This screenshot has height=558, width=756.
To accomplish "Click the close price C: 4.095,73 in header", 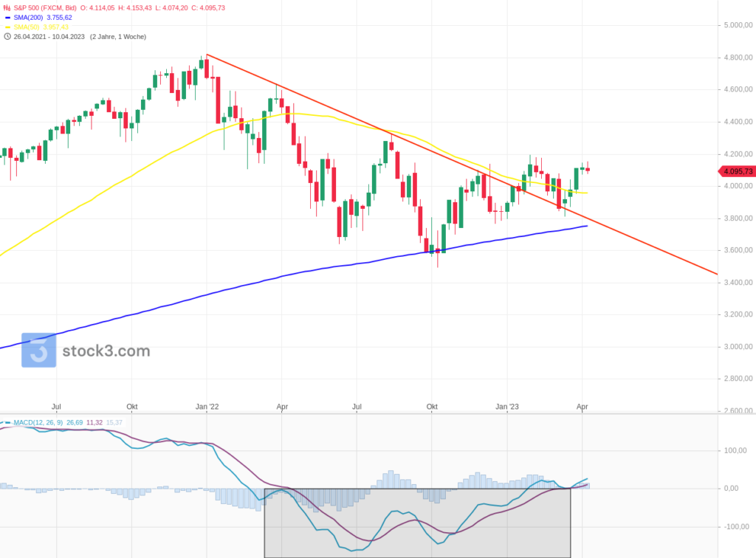I will (208, 8).
